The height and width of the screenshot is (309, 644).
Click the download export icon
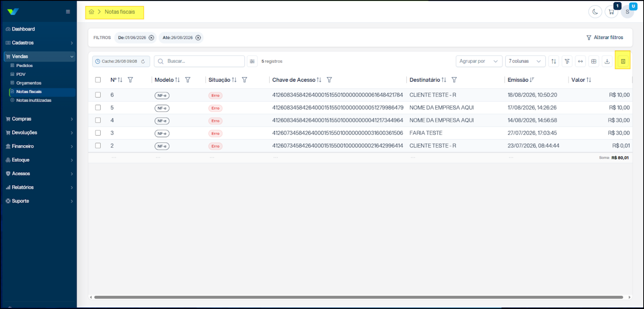click(607, 61)
